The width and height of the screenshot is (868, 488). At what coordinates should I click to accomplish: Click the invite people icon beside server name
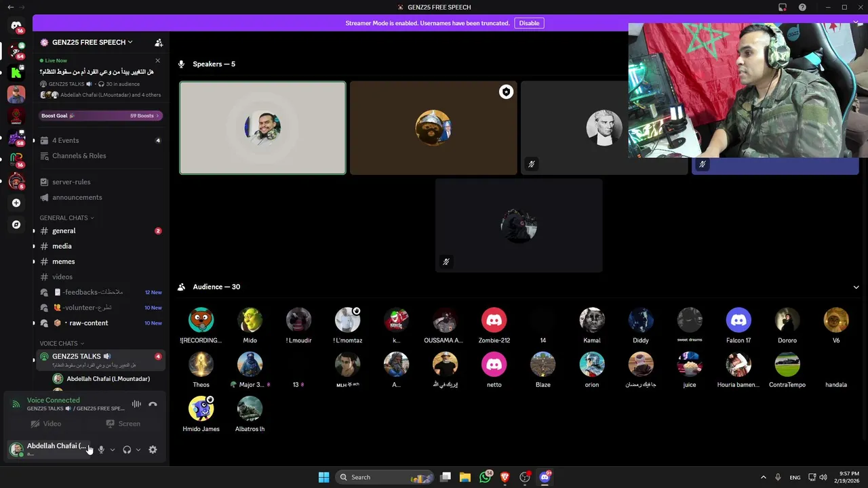[159, 42]
